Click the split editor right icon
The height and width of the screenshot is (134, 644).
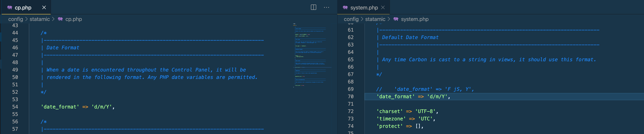313,7
